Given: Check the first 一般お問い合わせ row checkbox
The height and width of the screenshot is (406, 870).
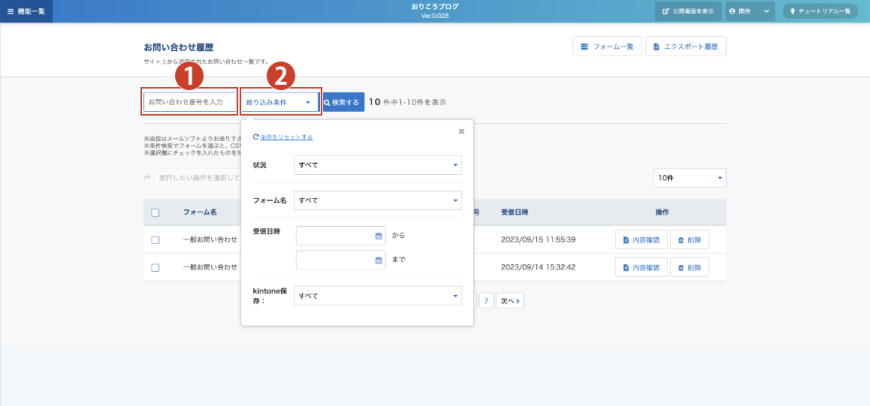Looking at the screenshot, I should click(155, 240).
